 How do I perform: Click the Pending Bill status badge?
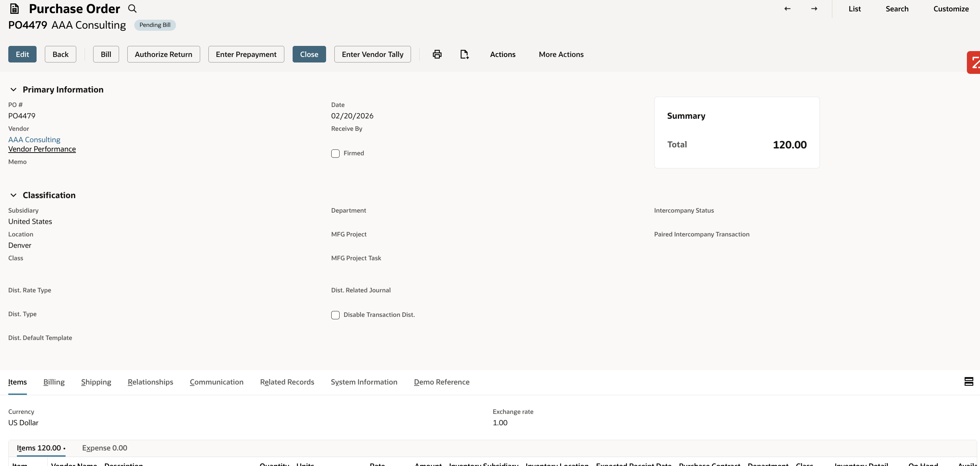coord(155,25)
